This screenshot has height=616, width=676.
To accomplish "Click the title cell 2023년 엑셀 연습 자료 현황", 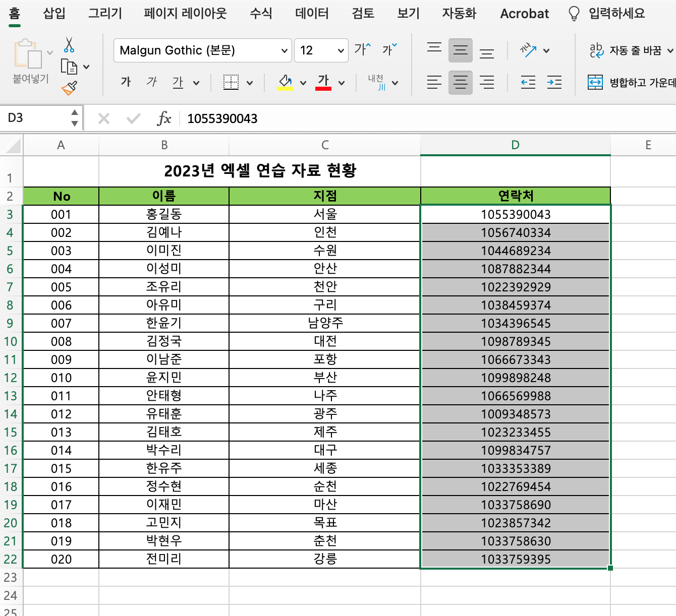I will tap(260, 171).
